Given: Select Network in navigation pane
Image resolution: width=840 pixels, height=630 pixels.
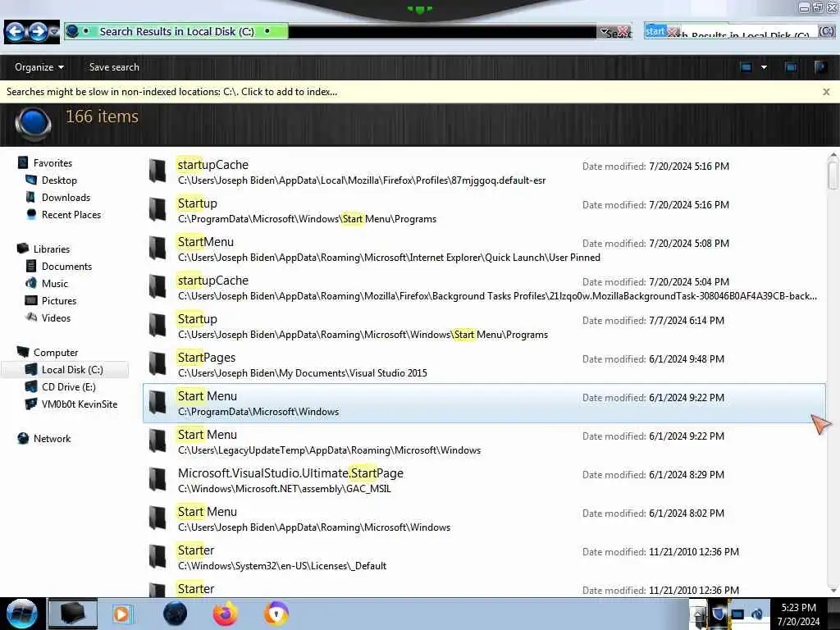Looking at the screenshot, I should 52,438.
